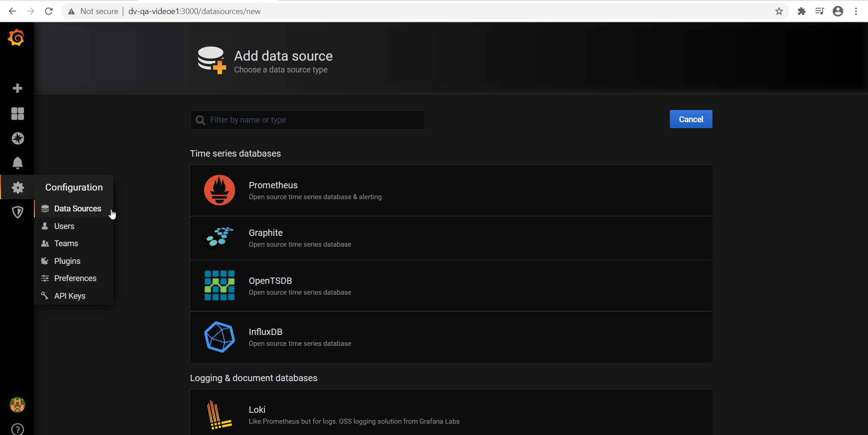This screenshot has width=868, height=435.
Task: Select API Keys menu entry
Action: click(70, 296)
